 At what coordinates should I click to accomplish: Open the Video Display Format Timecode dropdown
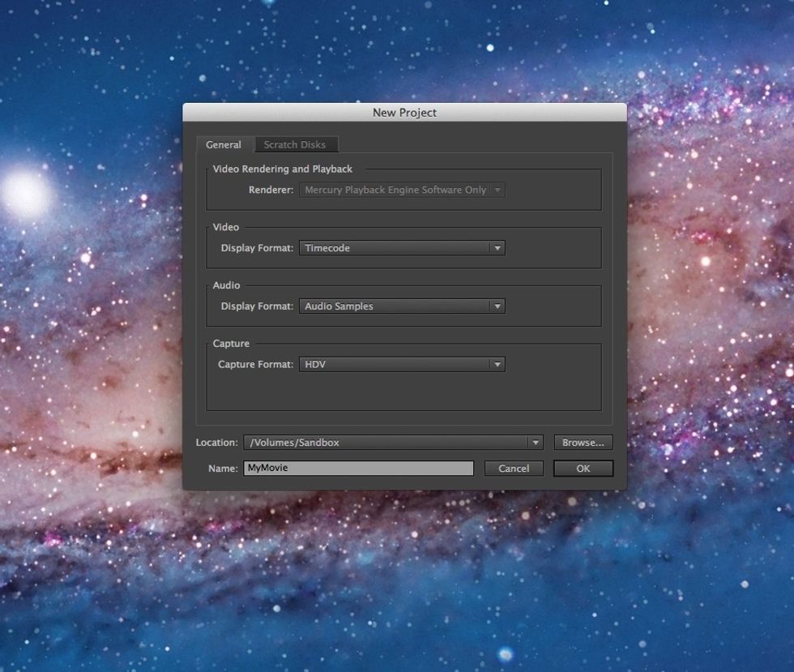point(402,248)
